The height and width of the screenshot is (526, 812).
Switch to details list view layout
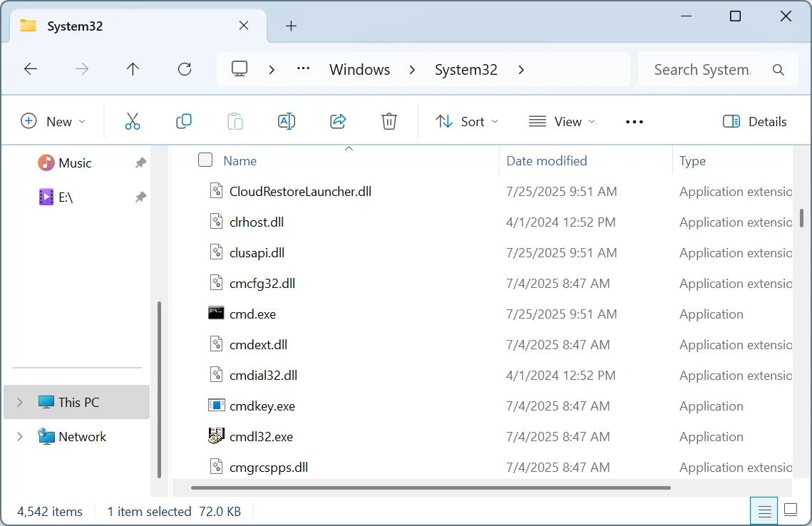[x=764, y=511]
